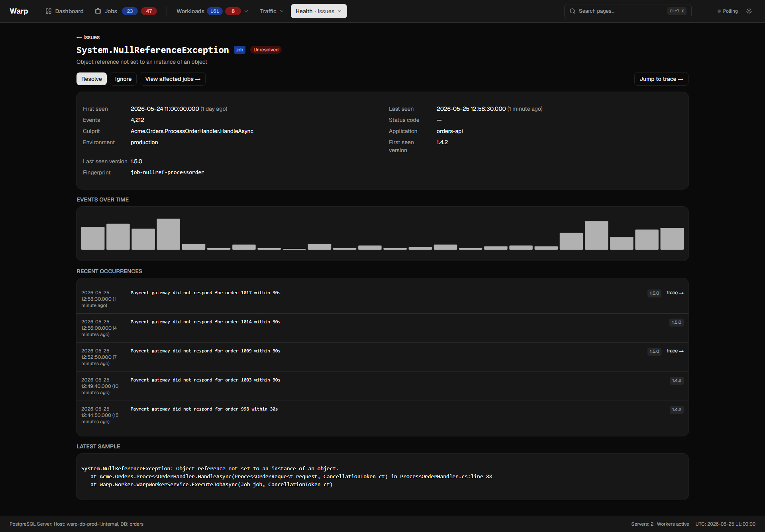Open the Jobs section
This screenshot has height=532, width=765.
point(106,11)
